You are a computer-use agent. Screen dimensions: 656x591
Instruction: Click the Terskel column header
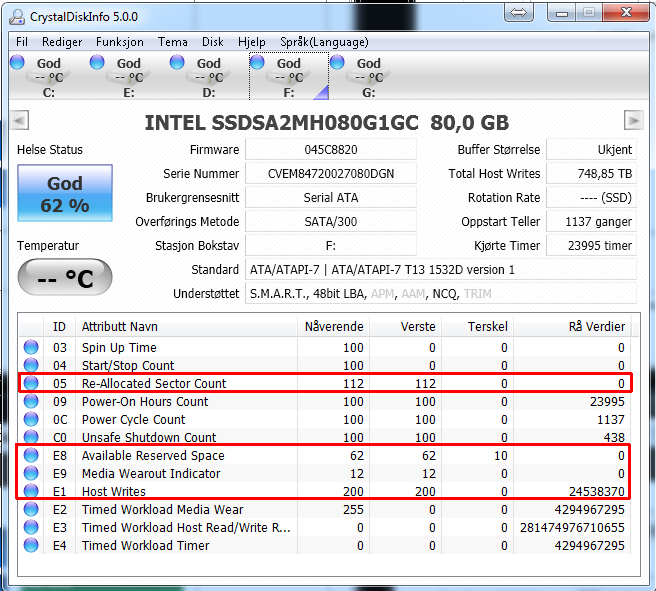[478, 327]
